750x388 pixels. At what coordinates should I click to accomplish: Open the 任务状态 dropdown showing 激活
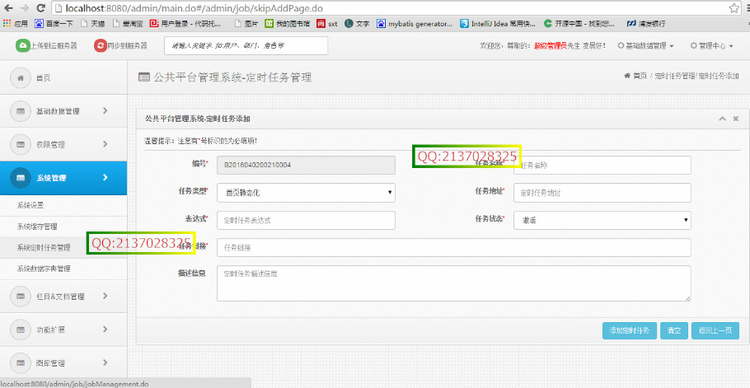tap(602, 220)
